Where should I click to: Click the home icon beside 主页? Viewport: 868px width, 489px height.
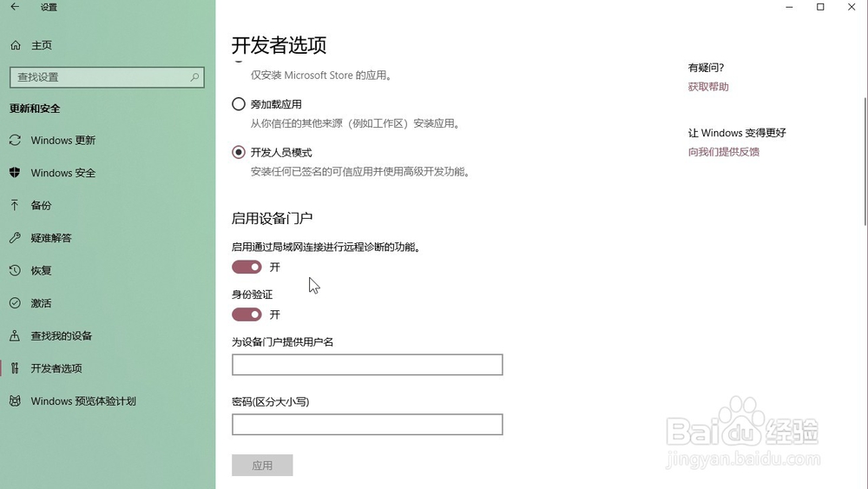15,45
